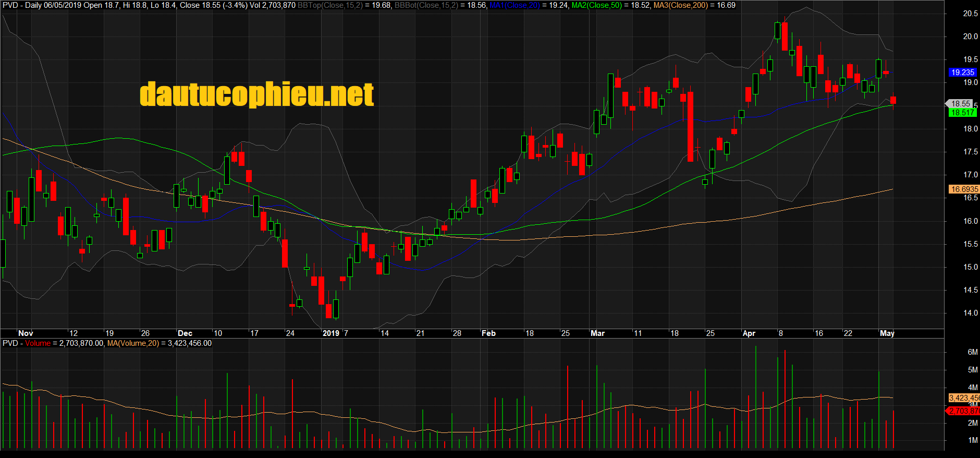Select the MA1(Close,20) indicator label

point(514,5)
